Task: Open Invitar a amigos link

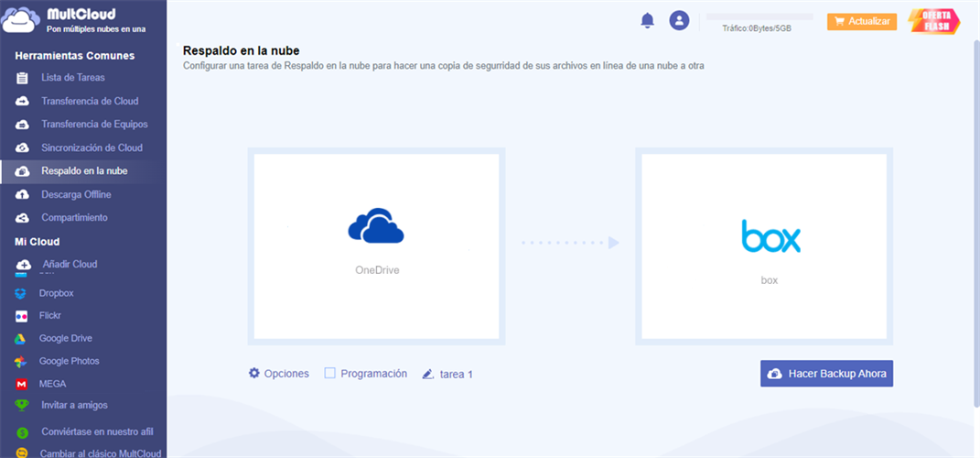Action: tap(74, 406)
